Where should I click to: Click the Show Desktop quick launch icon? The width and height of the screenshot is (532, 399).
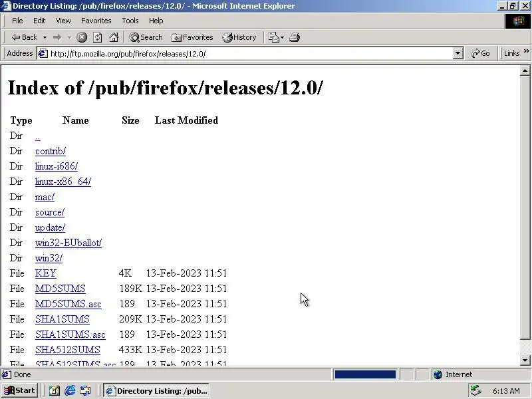(x=55, y=391)
